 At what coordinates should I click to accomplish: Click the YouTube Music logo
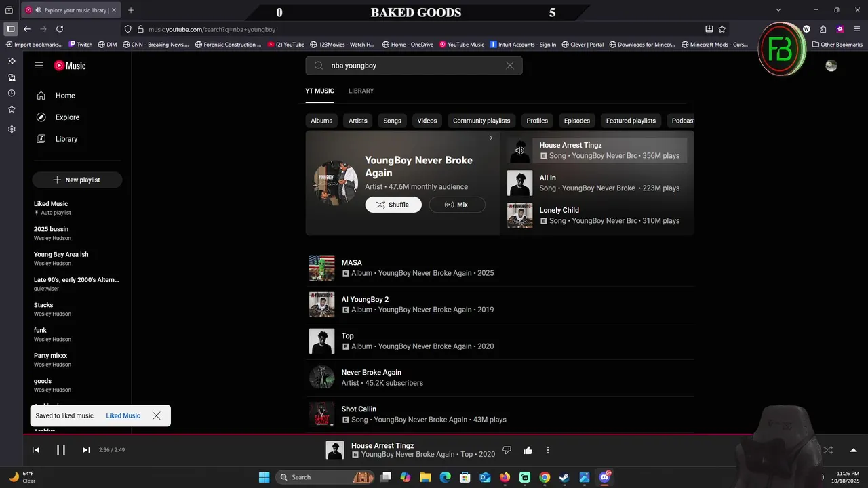[70, 66]
